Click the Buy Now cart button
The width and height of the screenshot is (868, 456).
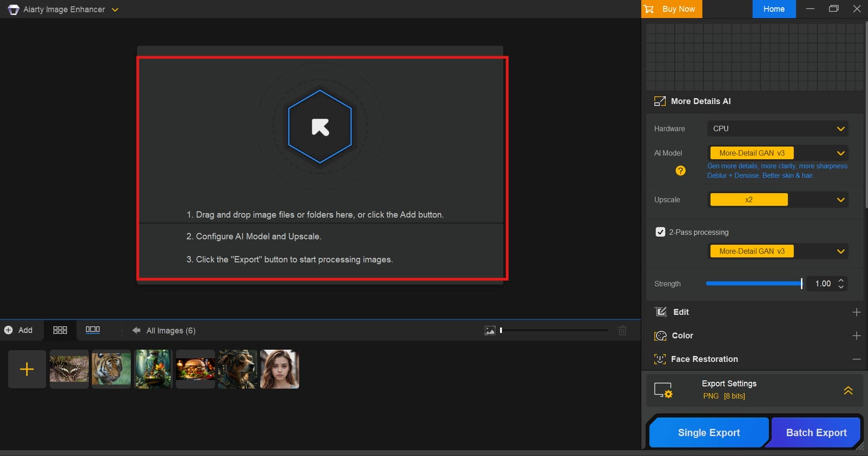coord(671,9)
